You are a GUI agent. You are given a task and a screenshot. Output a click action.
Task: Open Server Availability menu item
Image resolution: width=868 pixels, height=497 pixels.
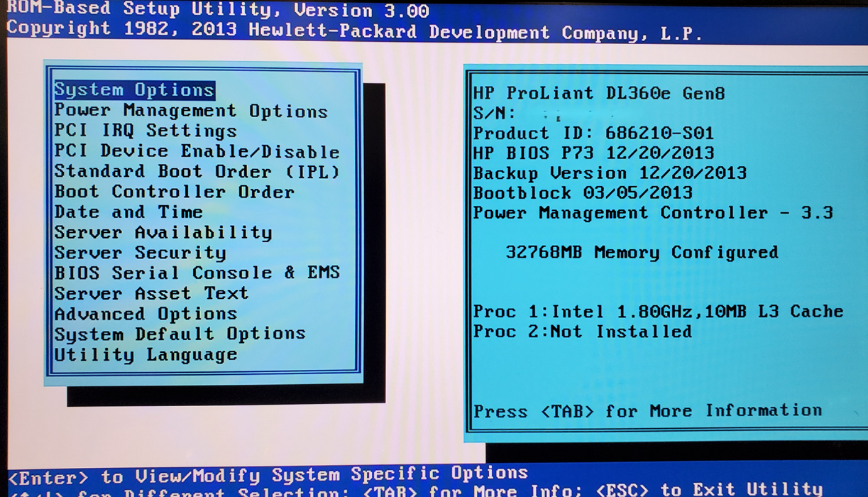pyautogui.click(x=163, y=232)
